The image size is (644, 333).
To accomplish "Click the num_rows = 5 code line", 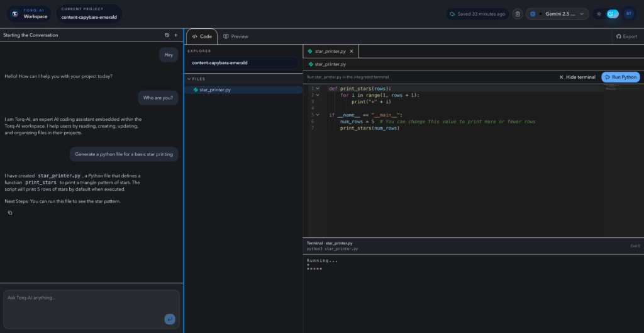I will 438,121.
